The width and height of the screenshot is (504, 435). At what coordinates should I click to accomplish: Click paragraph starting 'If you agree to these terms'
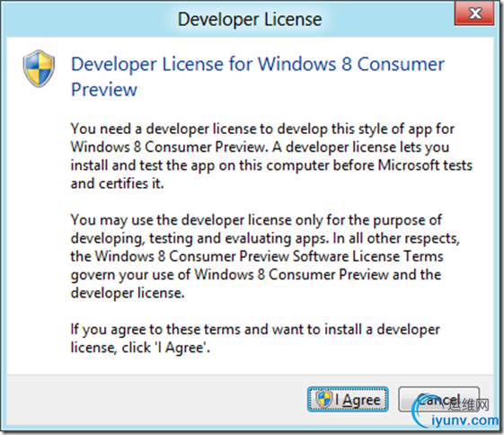[255, 338]
